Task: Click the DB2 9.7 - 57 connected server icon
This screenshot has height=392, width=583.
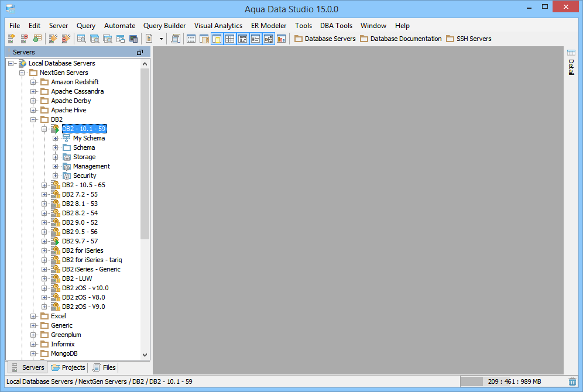Action: (x=56, y=241)
